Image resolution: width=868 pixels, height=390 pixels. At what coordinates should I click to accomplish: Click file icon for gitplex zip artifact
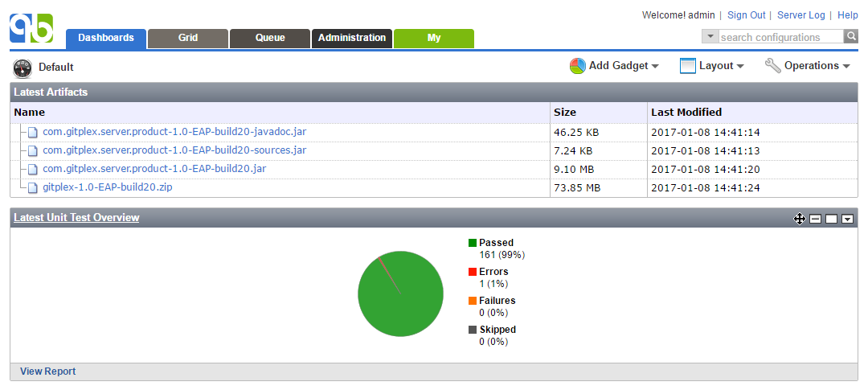[33, 188]
